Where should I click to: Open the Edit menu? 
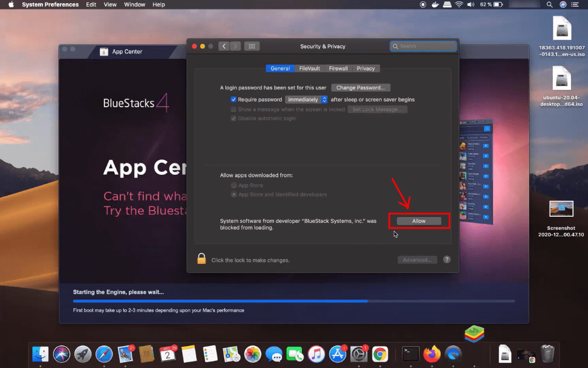point(91,5)
